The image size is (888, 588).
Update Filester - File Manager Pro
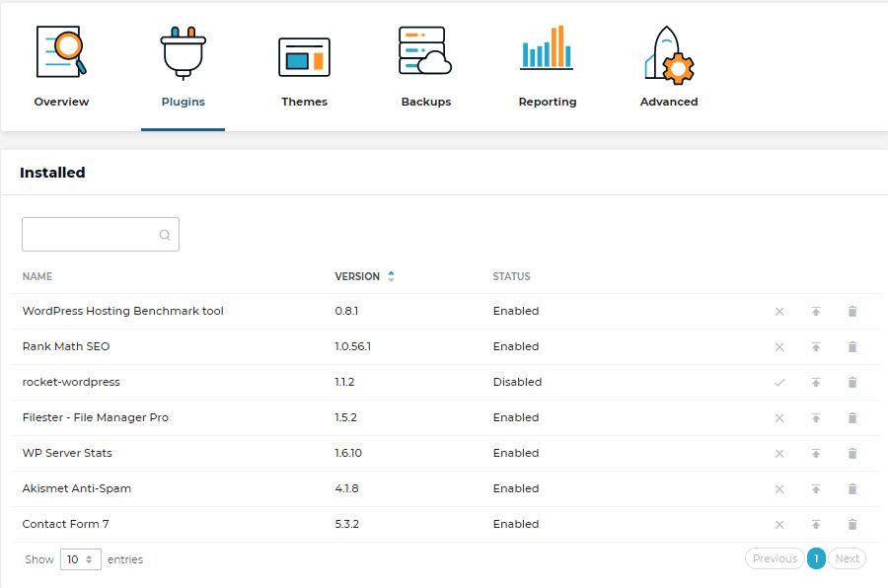point(816,418)
